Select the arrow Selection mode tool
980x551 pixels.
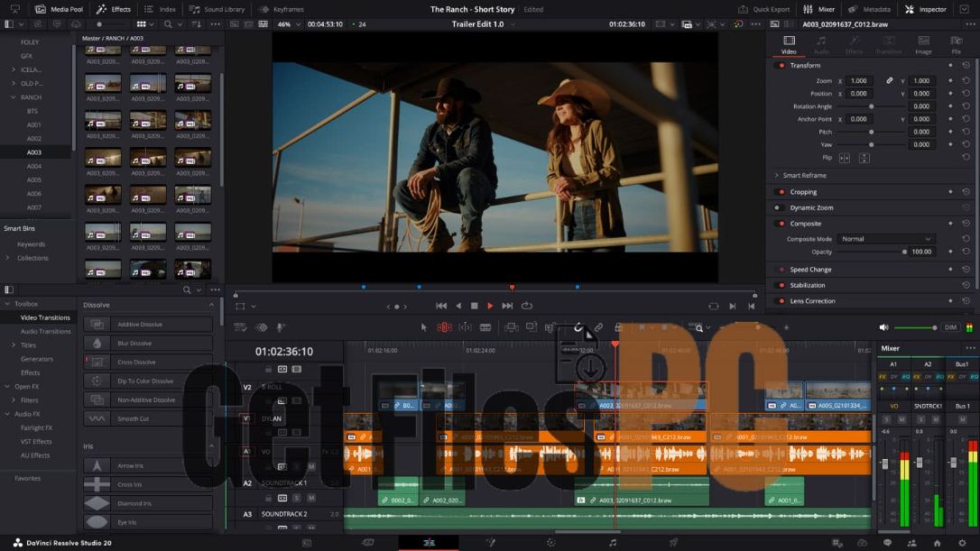pyautogui.click(x=424, y=327)
